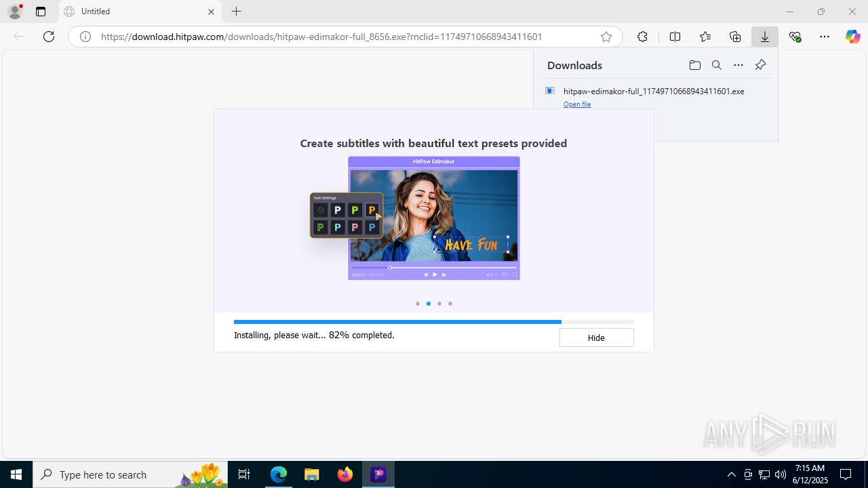Open the volume control tray icon
This screenshot has height=488, width=868.
[781, 474]
